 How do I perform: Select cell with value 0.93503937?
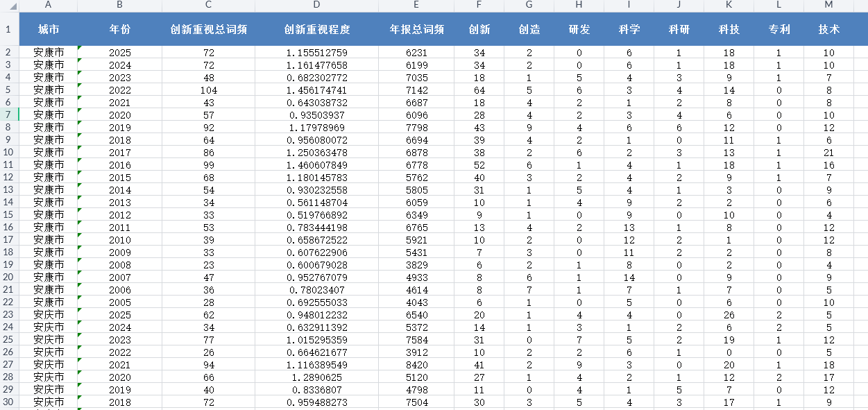tap(316, 114)
